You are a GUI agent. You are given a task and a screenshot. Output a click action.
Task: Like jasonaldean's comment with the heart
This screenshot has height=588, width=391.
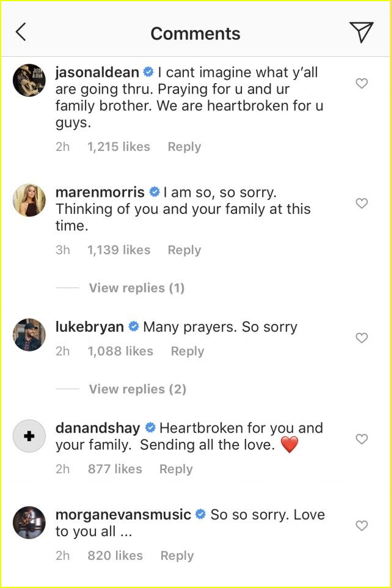361,83
